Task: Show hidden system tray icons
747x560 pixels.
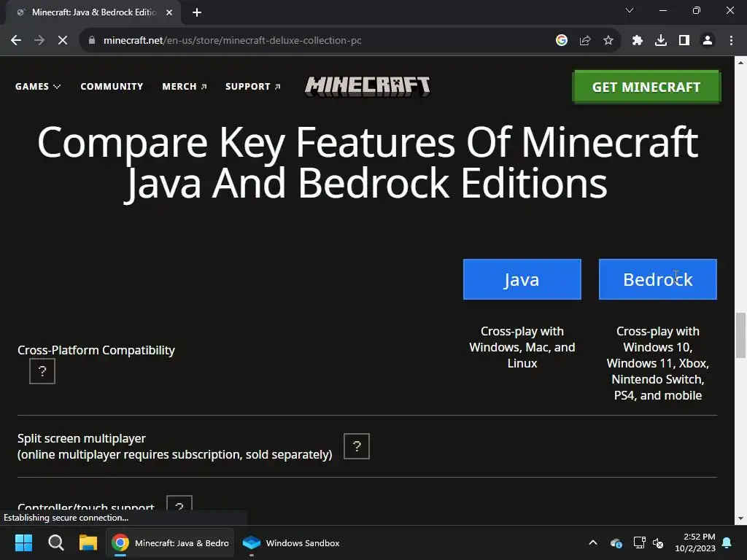Action: click(x=593, y=542)
